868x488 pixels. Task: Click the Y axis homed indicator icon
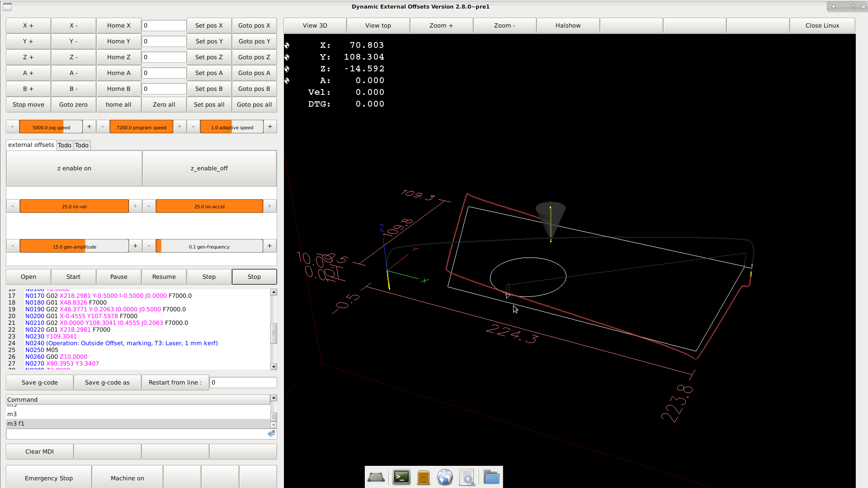pos(287,57)
